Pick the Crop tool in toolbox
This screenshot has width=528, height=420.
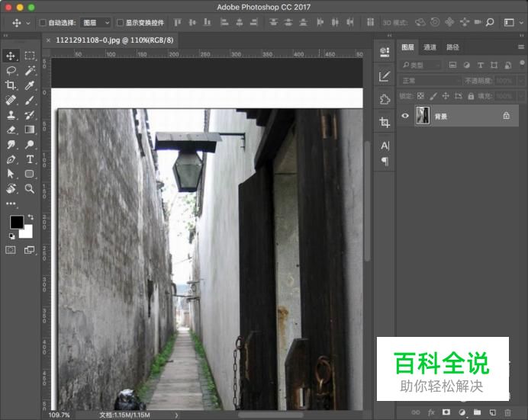(x=11, y=85)
